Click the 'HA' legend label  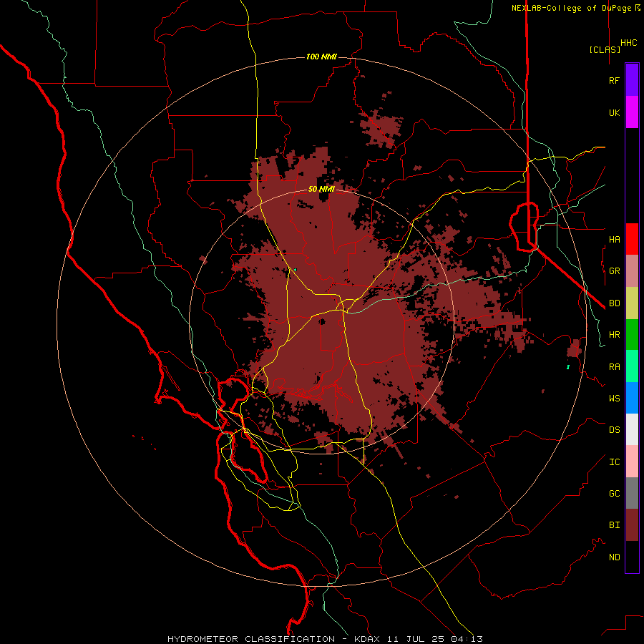tap(614, 239)
